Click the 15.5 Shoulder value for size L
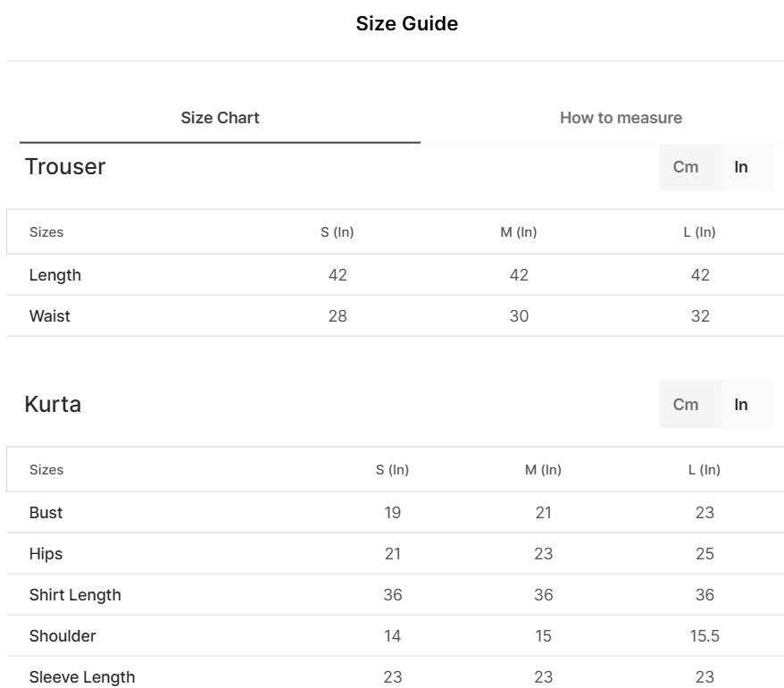 pyautogui.click(x=705, y=636)
